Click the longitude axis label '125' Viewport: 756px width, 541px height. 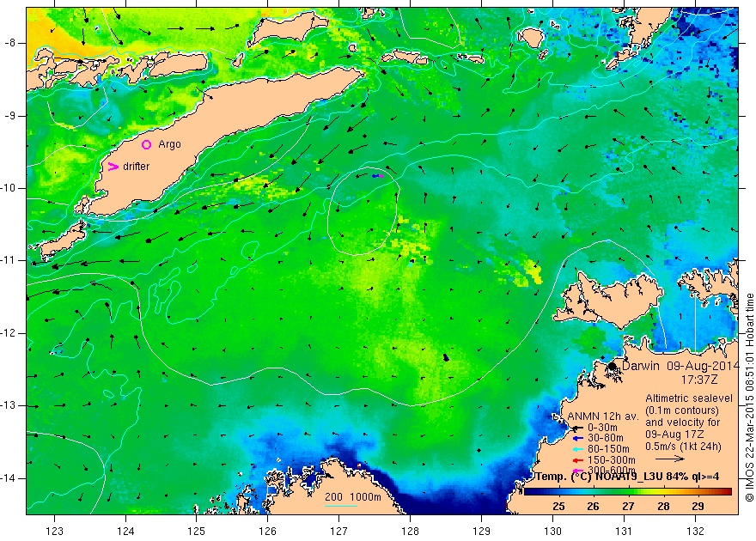click(x=197, y=531)
